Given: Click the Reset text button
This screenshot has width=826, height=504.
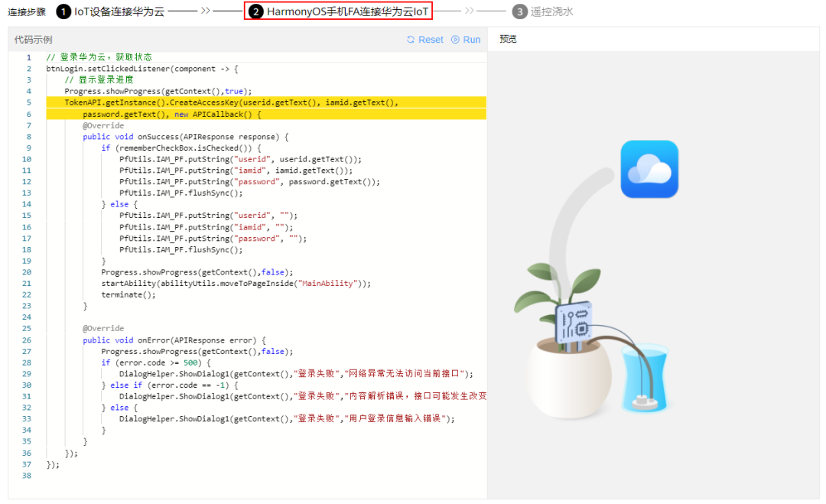Looking at the screenshot, I should tap(431, 40).
